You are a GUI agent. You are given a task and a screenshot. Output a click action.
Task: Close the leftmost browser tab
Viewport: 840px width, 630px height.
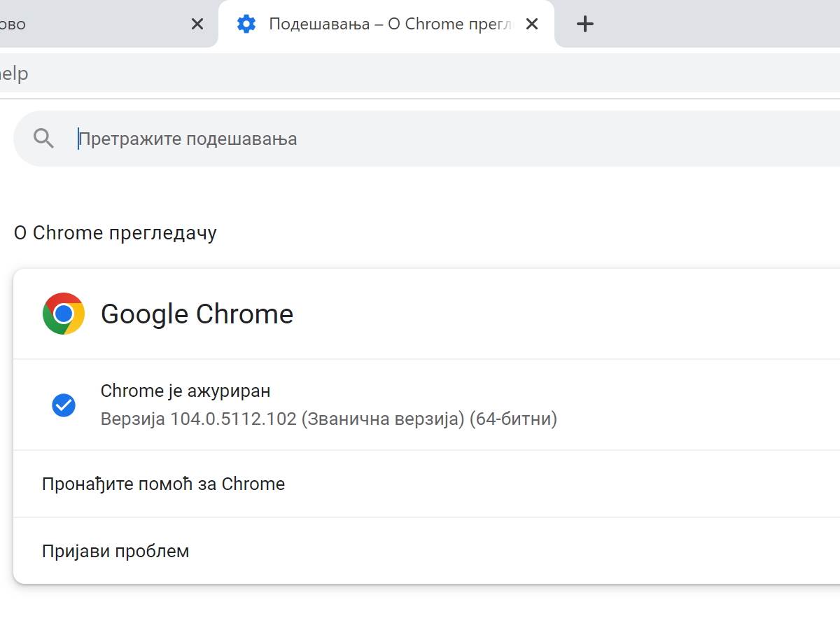click(x=197, y=23)
